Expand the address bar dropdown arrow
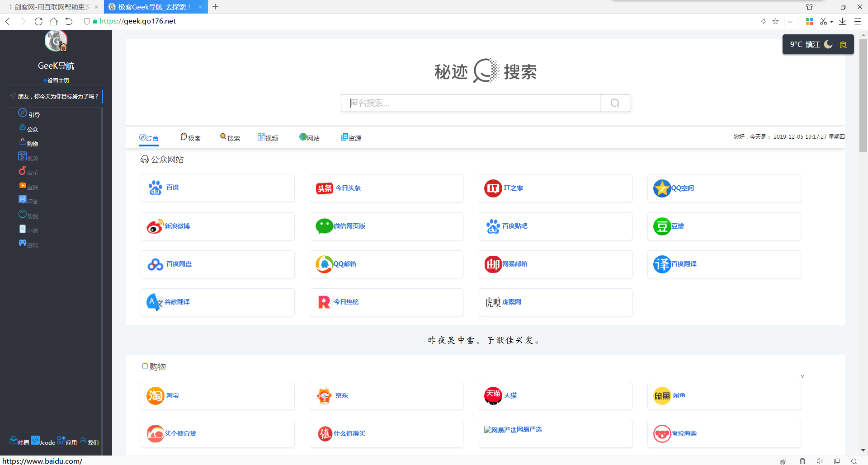 click(x=790, y=22)
